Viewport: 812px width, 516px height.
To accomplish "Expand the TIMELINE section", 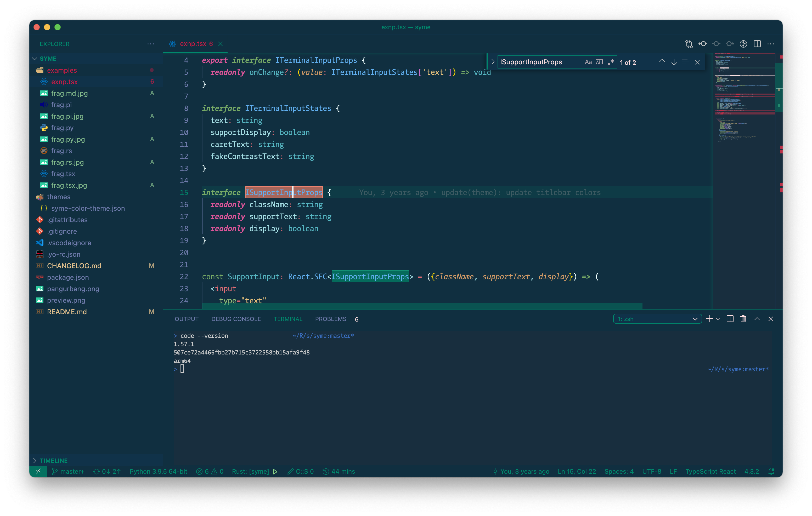I will pyautogui.click(x=53, y=460).
